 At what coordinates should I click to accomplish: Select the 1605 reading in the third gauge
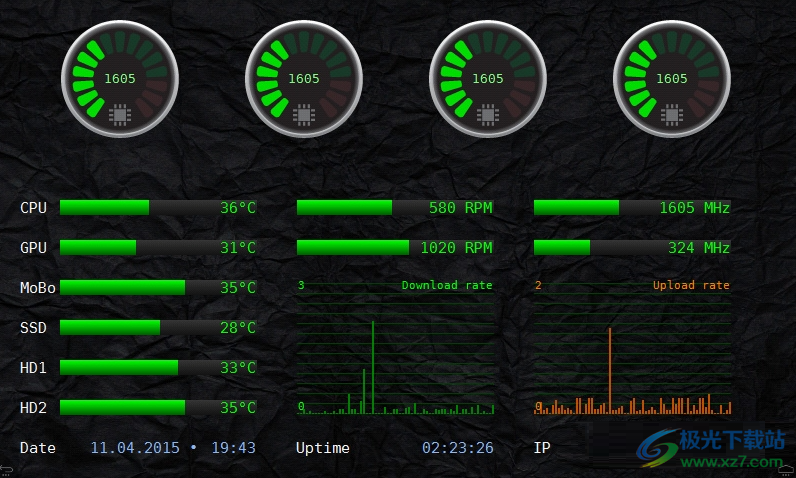488,79
